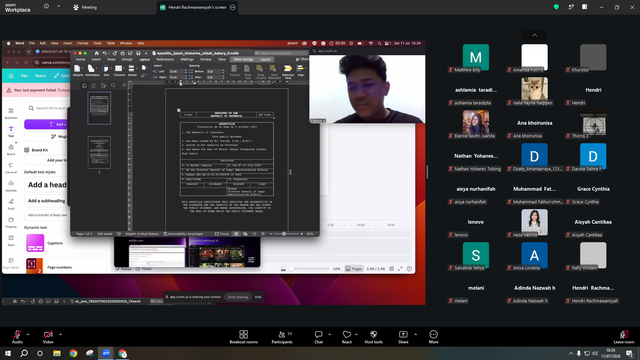Open the Participants panel
640x360 pixels.
pyautogui.click(x=282, y=337)
